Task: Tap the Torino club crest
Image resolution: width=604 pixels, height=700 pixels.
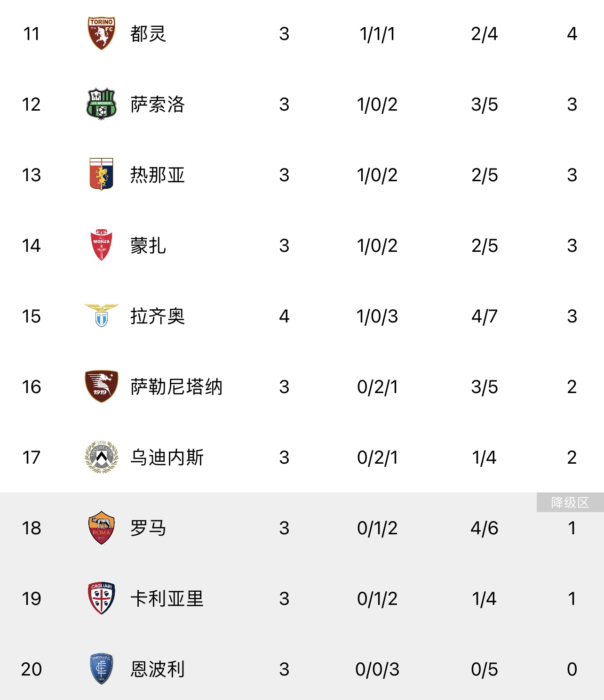Action: pos(101,33)
